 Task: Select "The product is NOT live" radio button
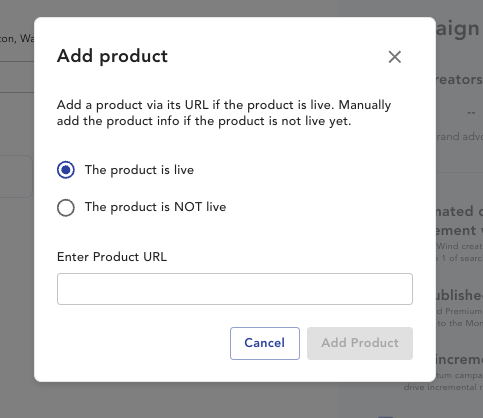pos(66,208)
